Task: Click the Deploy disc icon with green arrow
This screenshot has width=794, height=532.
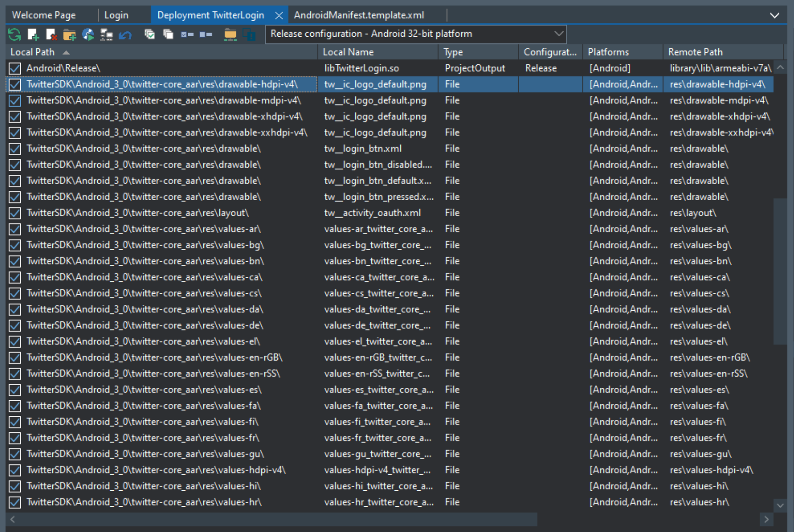Action: 88,34
